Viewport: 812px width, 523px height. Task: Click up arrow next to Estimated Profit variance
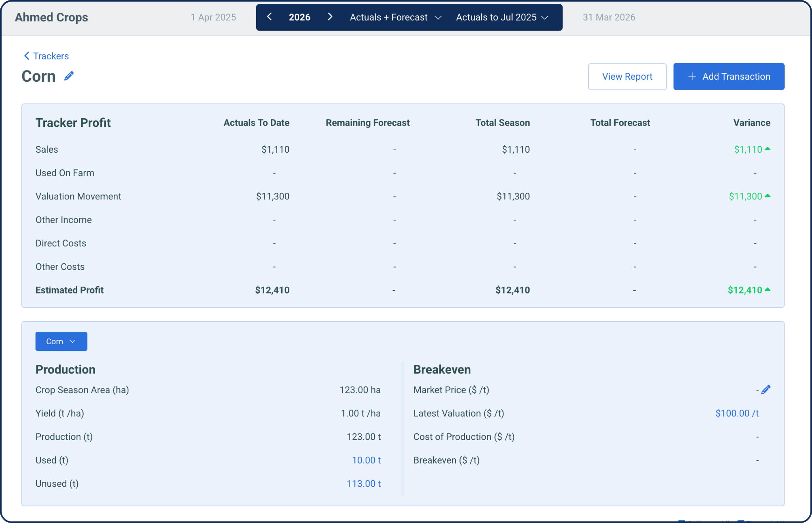(768, 290)
